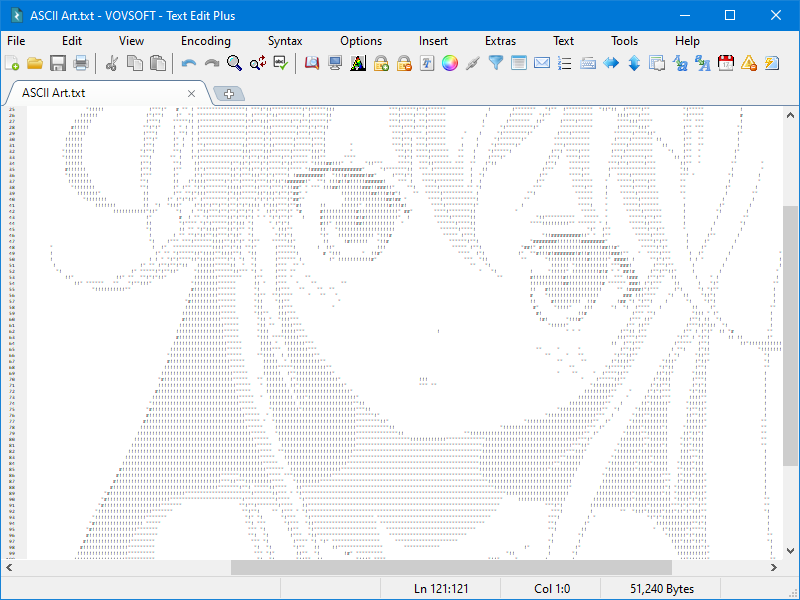The width and height of the screenshot is (800, 600).
Task: Open Find with the magnifying glass icon
Action: pos(234,63)
